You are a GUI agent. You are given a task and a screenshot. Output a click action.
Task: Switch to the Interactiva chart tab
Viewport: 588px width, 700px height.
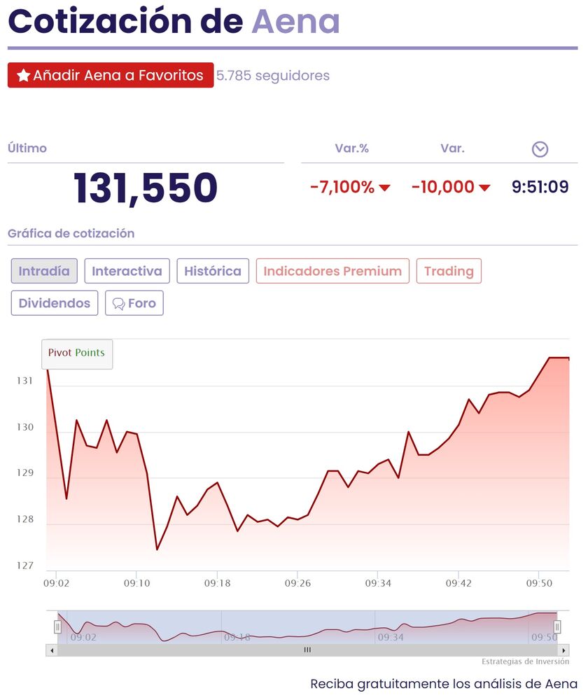click(127, 271)
